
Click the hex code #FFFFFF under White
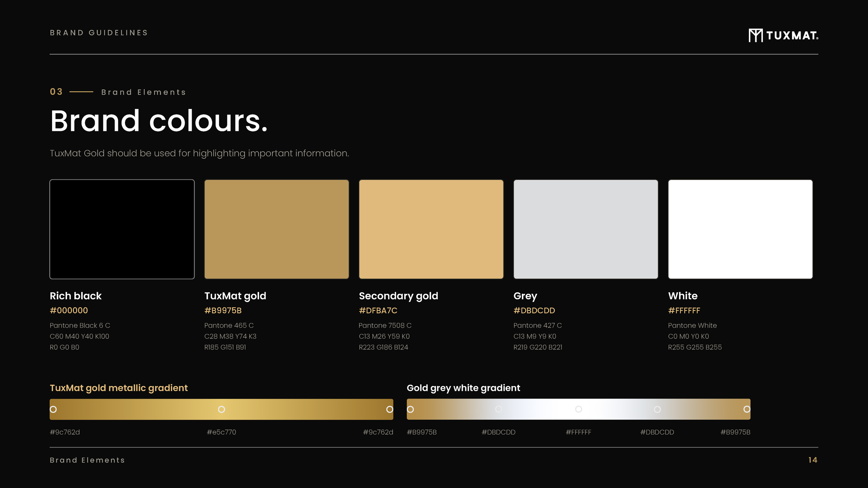pos(684,310)
